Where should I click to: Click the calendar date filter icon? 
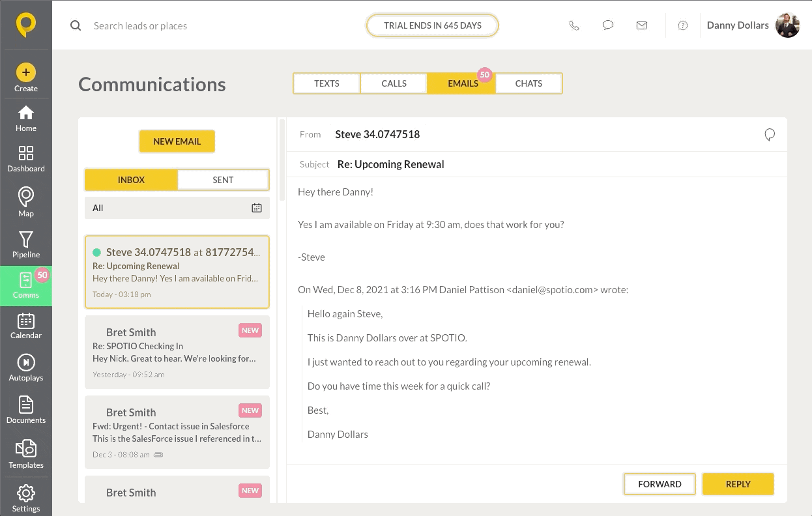click(x=257, y=208)
